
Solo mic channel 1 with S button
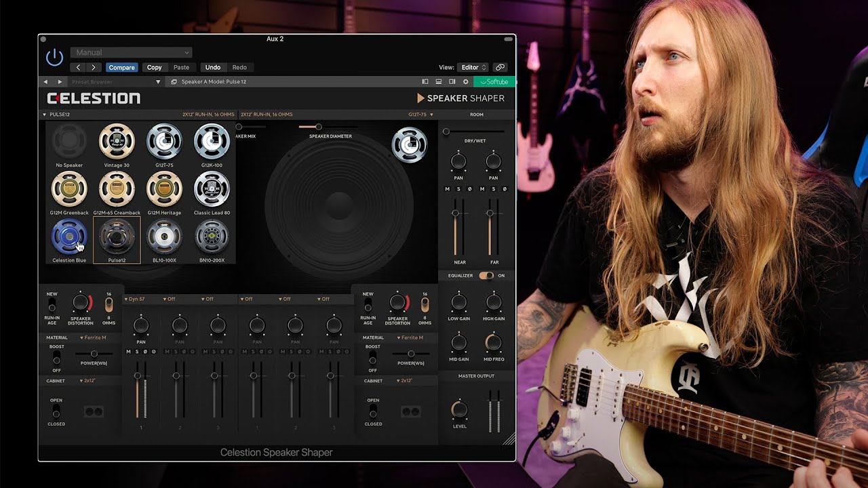point(136,352)
